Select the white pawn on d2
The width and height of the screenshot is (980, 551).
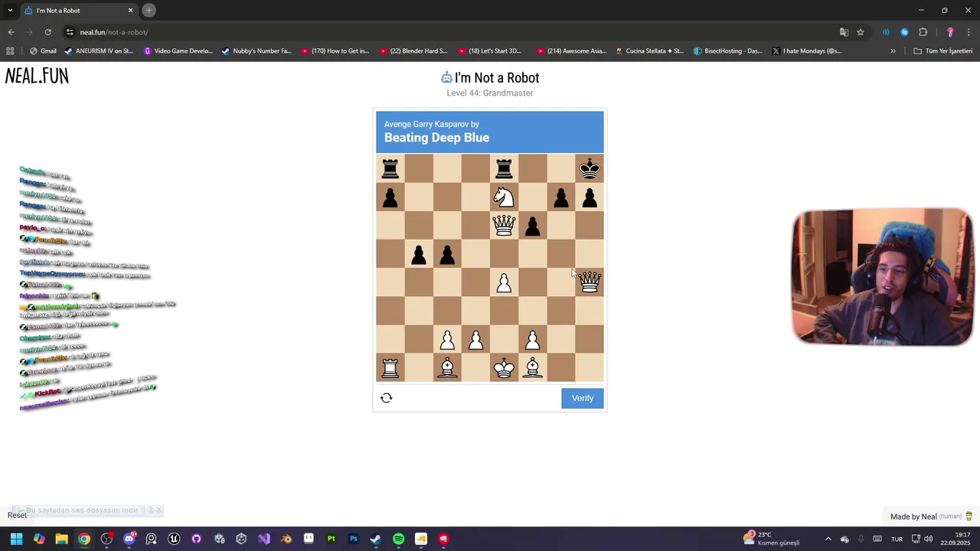(x=475, y=340)
